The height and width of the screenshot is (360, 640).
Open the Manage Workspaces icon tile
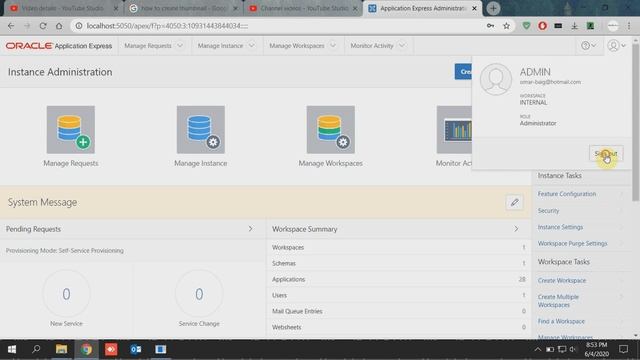[x=331, y=130]
